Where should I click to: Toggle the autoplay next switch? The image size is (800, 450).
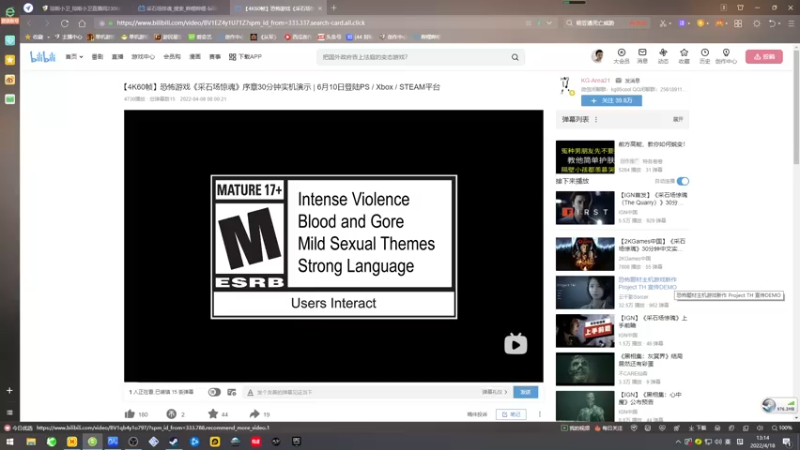[683, 181]
